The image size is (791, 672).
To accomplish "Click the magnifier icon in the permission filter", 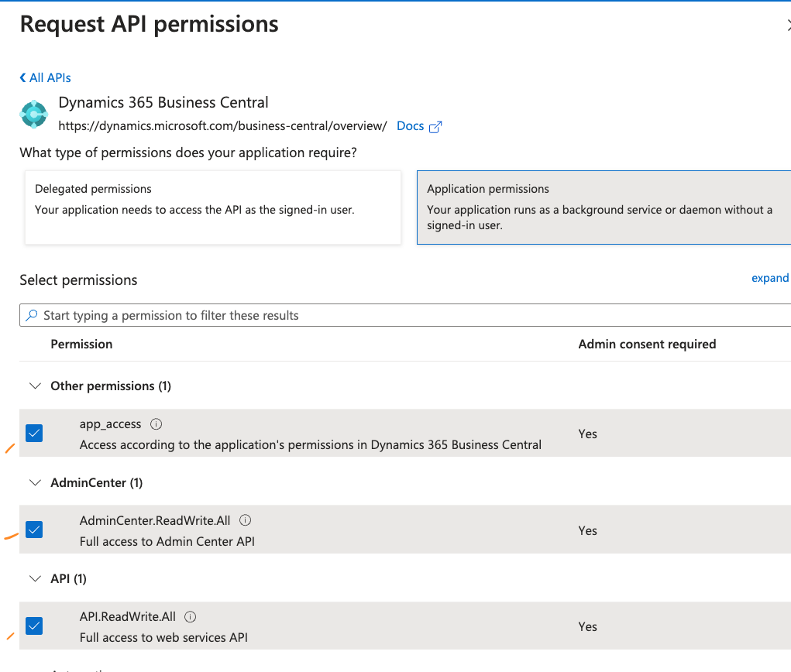I will tap(32, 315).
